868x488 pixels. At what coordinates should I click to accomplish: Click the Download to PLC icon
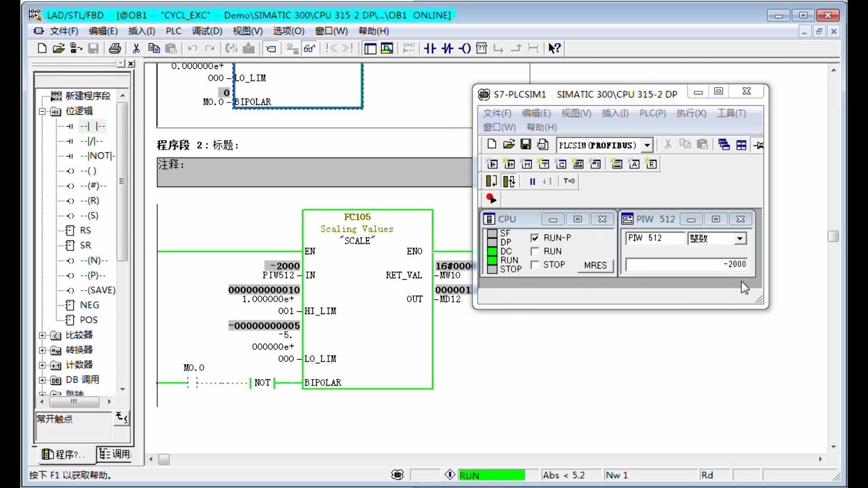[x=249, y=48]
